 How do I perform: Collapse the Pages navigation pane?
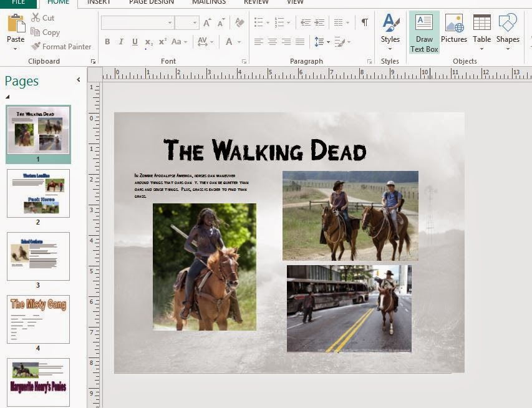[79, 79]
